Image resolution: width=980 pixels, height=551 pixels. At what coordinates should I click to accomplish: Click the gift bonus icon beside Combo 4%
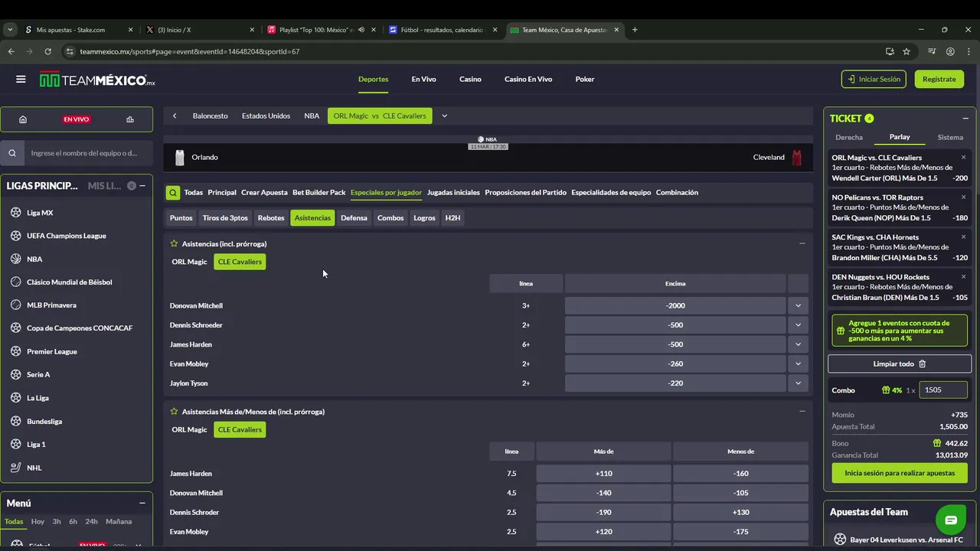coord(886,390)
